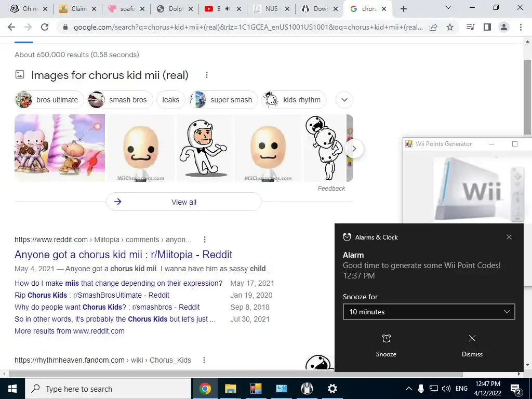
Task: Select the 'kids rhythm' filter chip
Action: (294, 100)
